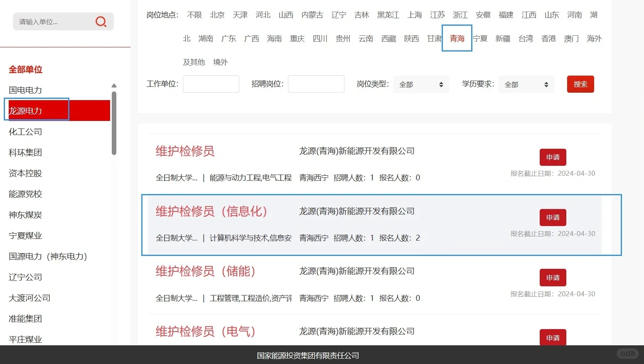Screen dimensions: 644x364
Task: Select 辽宁公司 in the unit list
Action: point(25,277)
